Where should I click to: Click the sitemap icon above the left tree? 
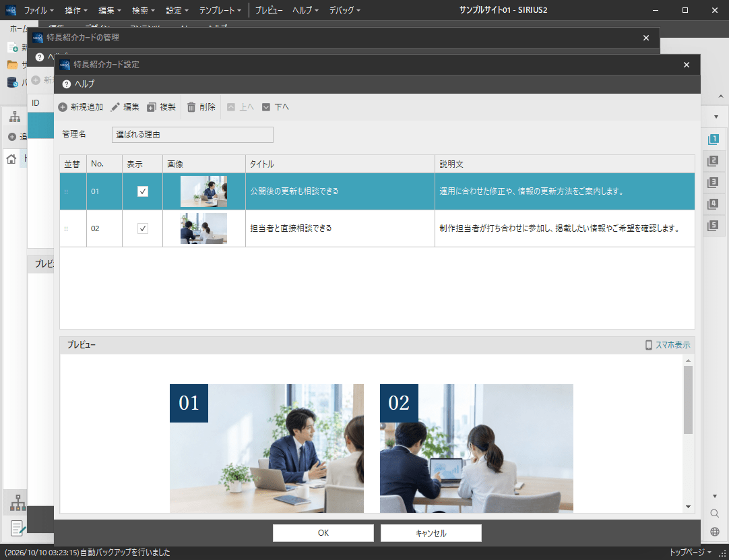point(14,117)
